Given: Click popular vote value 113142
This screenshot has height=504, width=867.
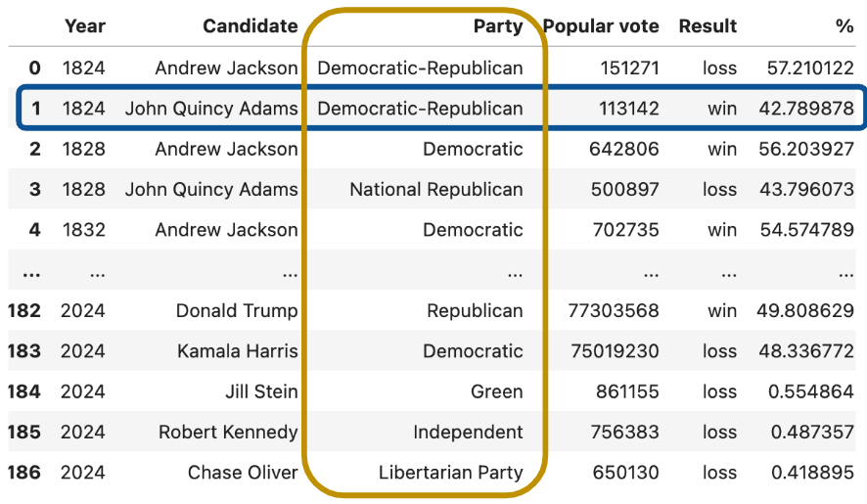Looking at the screenshot, I should [x=629, y=109].
